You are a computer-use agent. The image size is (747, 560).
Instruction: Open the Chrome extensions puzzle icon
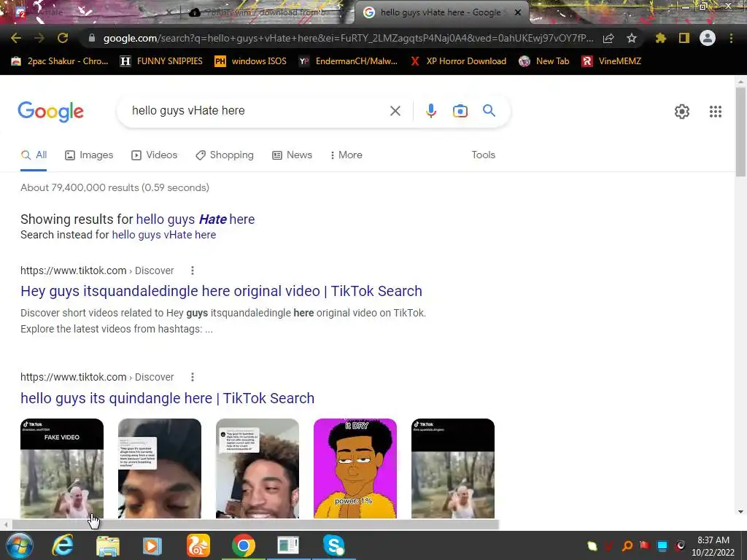click(x=660, y=38)
